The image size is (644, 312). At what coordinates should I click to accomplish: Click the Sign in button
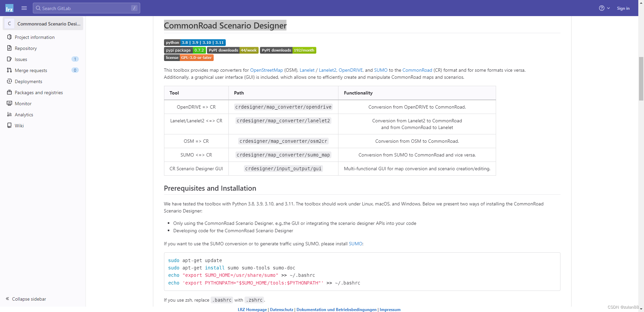623,8
